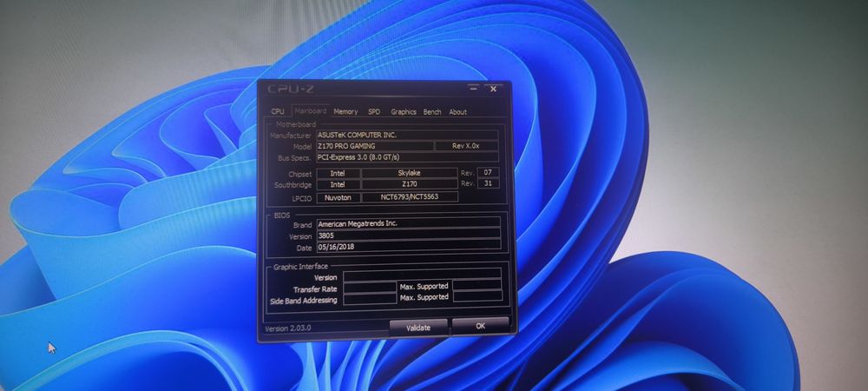Click the PCI-Express 3.0 bus specs field
868x391 pixels.
(407, 157)
